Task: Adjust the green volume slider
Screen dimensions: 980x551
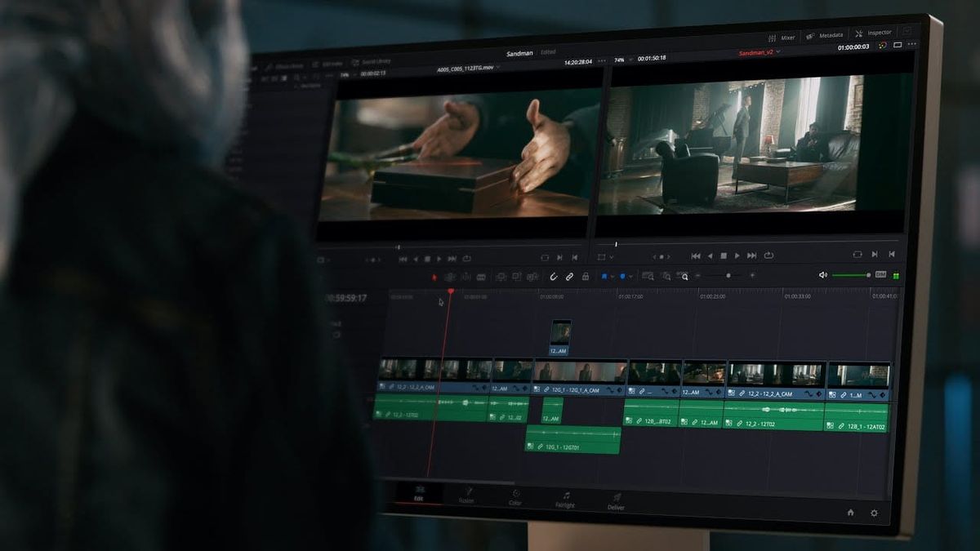Action: (851, 275)
